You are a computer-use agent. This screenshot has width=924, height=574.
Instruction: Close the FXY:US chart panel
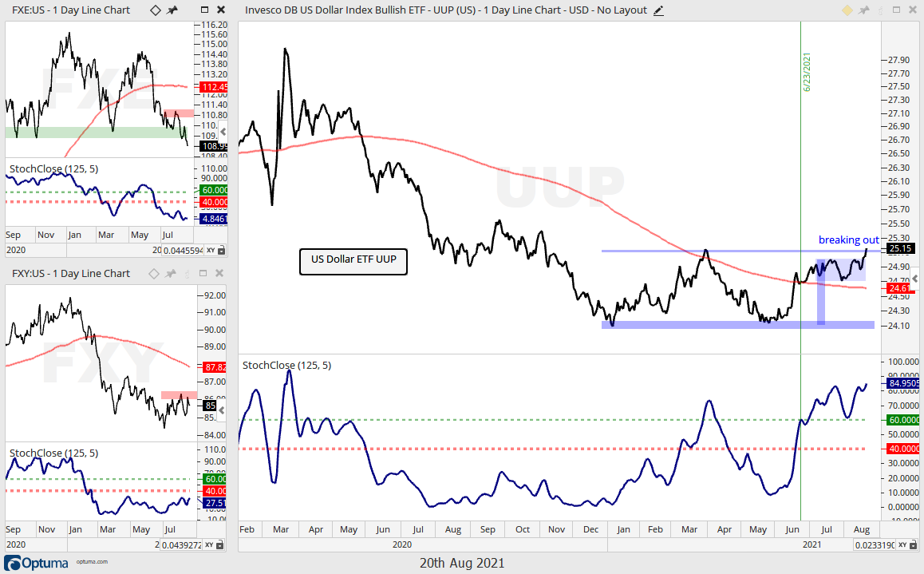(219, 273)
